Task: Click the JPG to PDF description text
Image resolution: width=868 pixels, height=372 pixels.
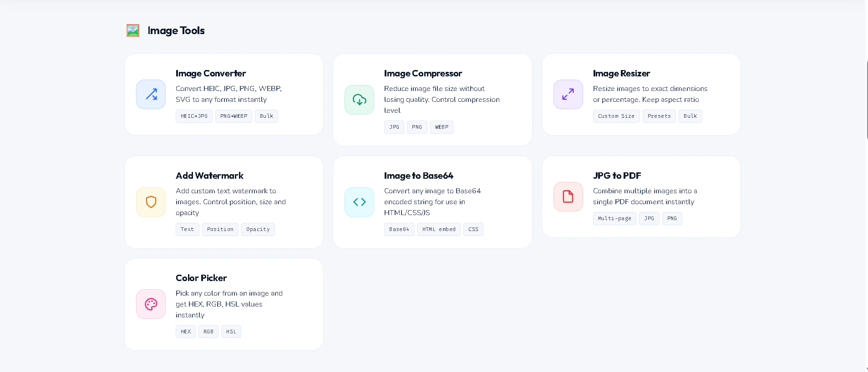Action: click(x=645, y=196)
